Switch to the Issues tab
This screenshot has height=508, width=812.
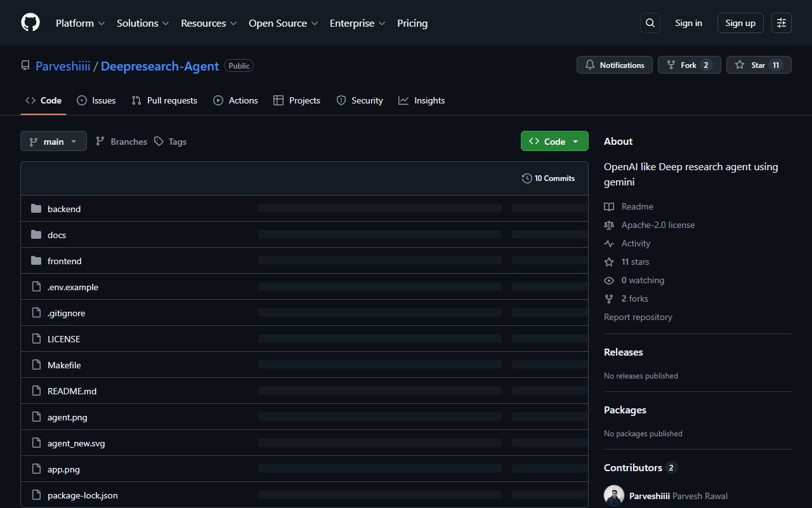96,100
